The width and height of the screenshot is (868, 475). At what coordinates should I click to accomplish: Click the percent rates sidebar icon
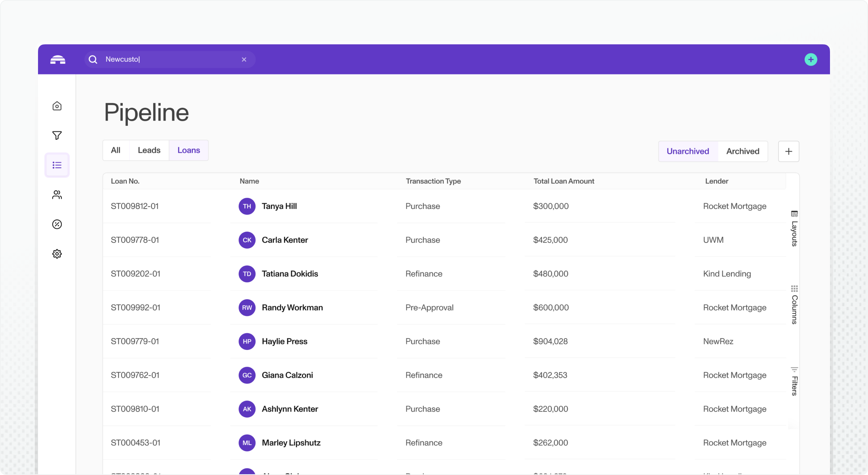pos(57,224)
